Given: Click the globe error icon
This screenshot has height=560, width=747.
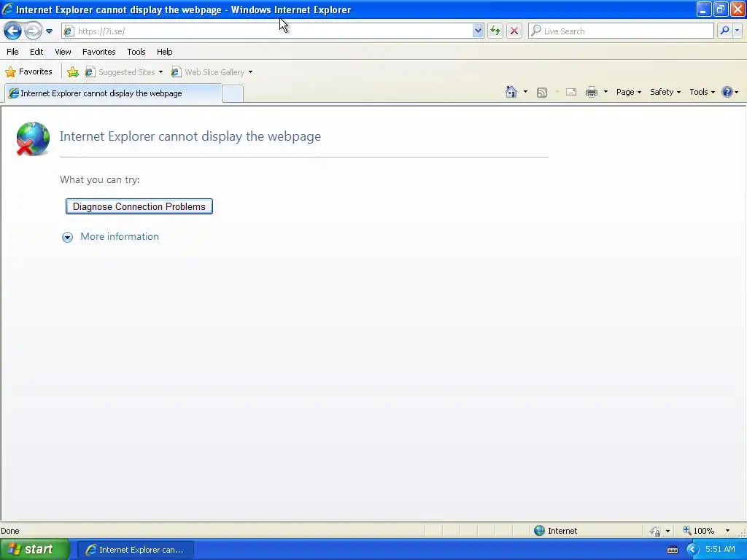Looking at the screenshot, I should [33, 139].
